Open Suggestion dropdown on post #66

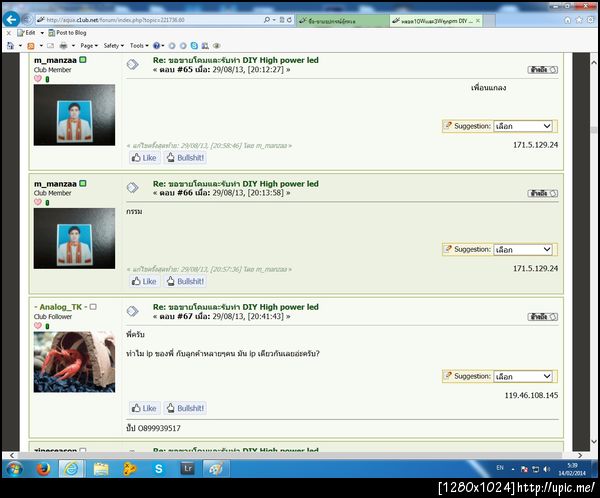point(523,250)
